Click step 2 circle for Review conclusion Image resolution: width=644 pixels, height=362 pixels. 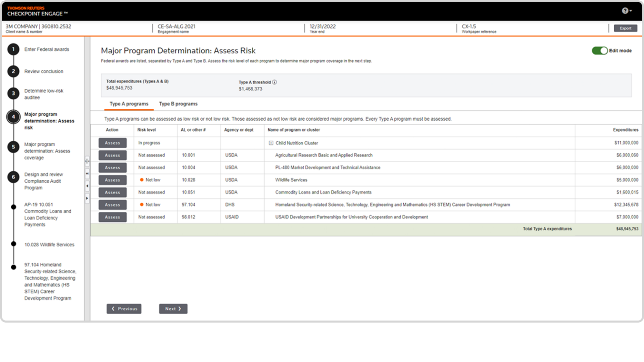(x=13, y=72)
